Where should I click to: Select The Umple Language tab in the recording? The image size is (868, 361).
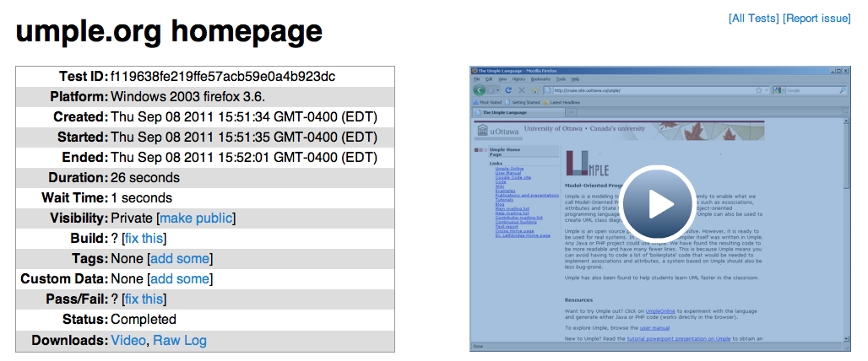pyautogui.click(x=505, y=112)
